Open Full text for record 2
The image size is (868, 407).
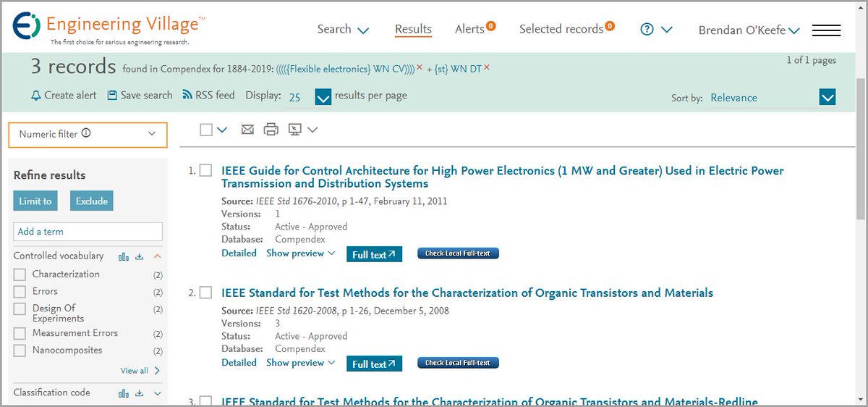pyautogui.click(x=374, y=364)
